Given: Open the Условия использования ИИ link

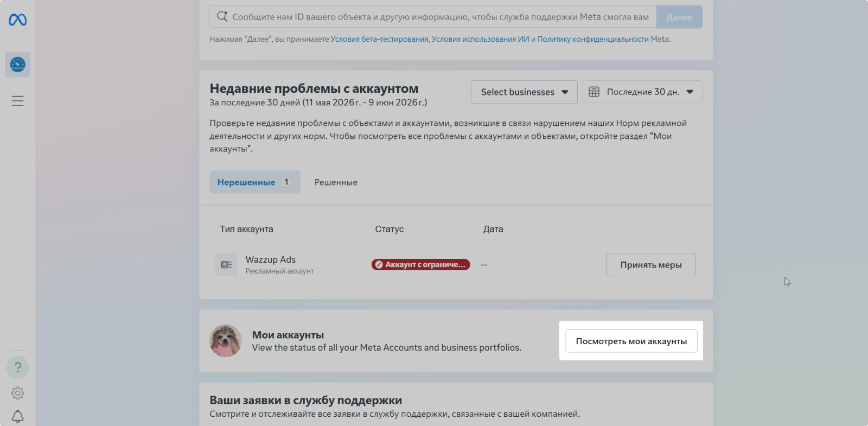Looking at the screenshot, I should point(480,39).
